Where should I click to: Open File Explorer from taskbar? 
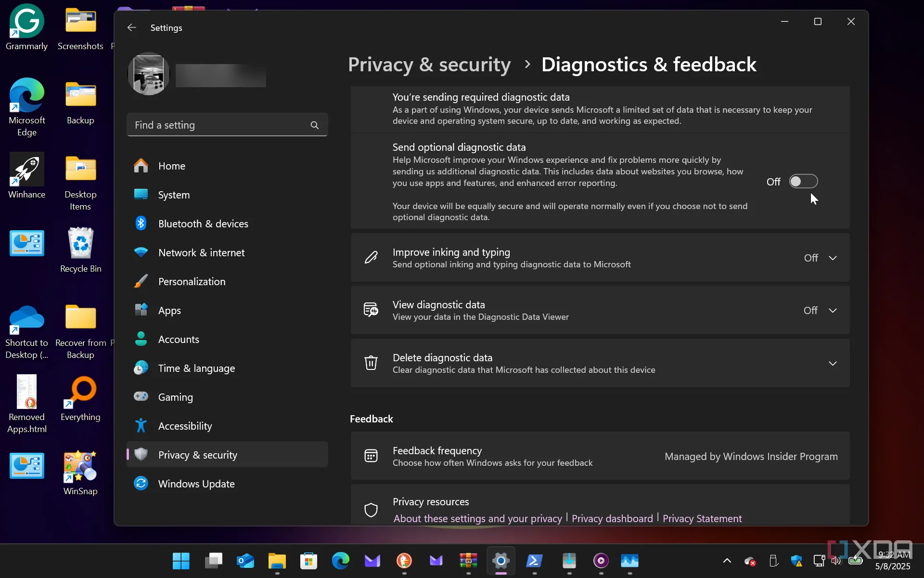[277, 561]
